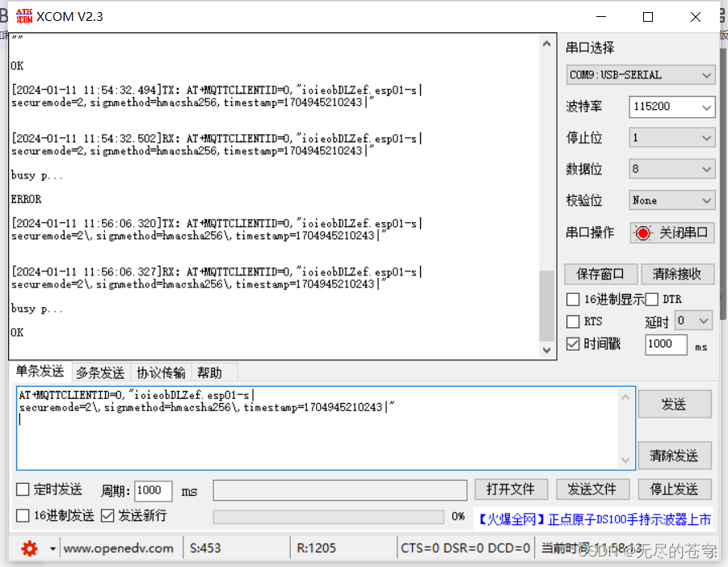Close the XCOM V2.3 window
728x567 pixels.
(x=696, y=17)
